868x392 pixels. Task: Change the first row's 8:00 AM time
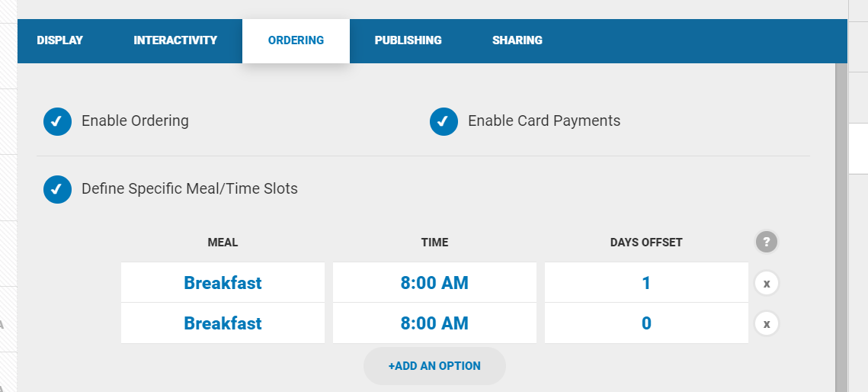point(434,283)
